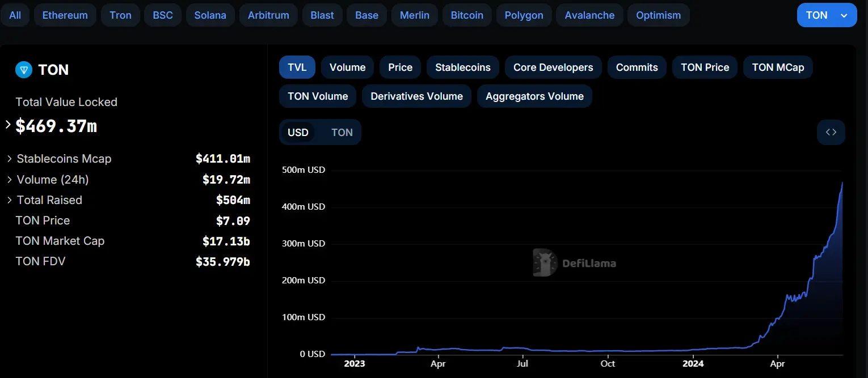868x378 pixels.
Task: Open the Bitcoin chain link
Action: 467,15
